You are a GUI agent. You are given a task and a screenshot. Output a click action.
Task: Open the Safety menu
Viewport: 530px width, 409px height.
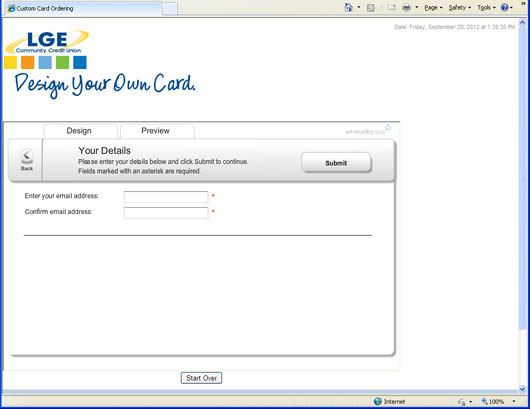(x=460, y=7)
